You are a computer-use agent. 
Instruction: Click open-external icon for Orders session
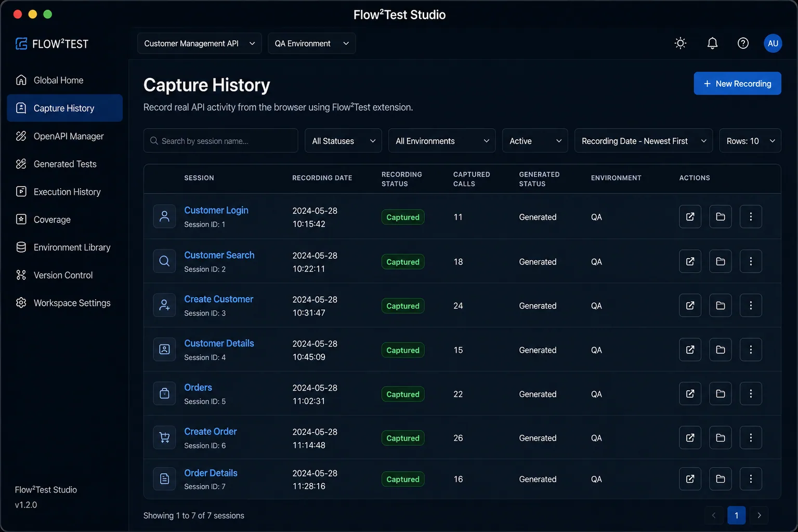pyautogui.click(x=690, y=394)
